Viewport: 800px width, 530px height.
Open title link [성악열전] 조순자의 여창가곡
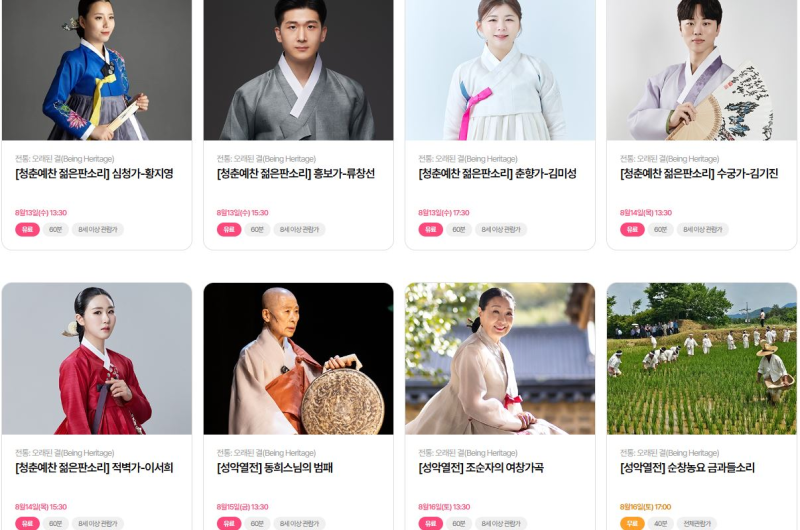(x=481, y=468)
